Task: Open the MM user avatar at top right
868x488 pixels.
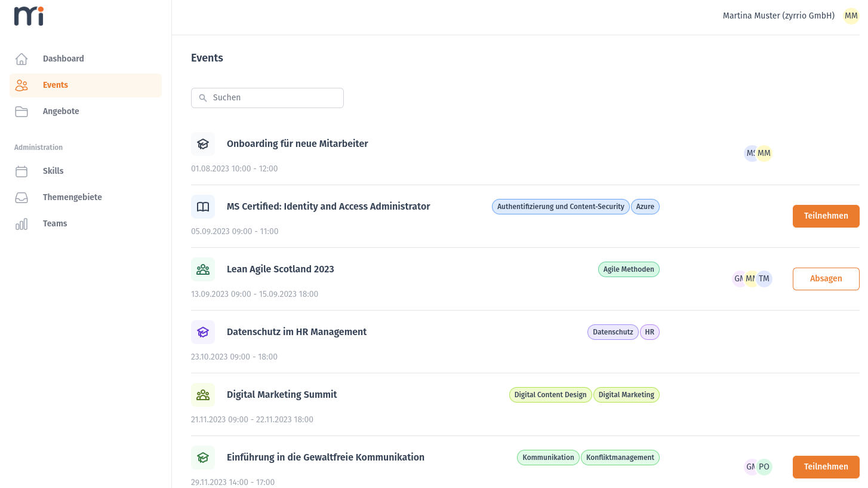Action: pos(851,16)
